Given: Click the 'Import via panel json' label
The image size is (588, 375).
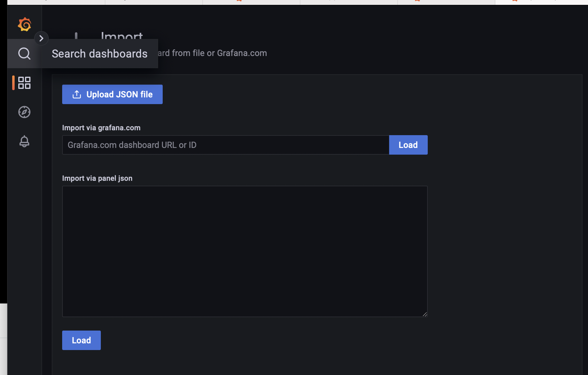Looking at the screenshot, I should tap(97, 178).
